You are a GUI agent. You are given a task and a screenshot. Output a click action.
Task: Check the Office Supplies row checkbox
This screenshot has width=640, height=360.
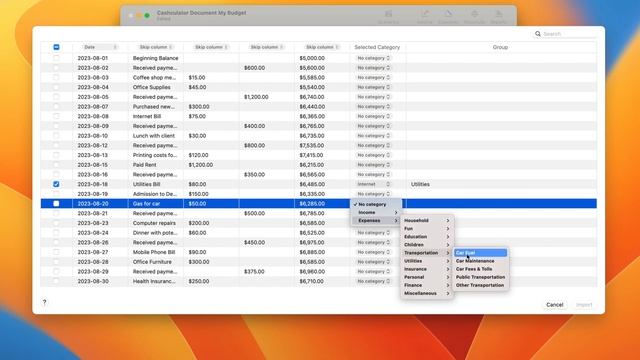pos(56,87)
